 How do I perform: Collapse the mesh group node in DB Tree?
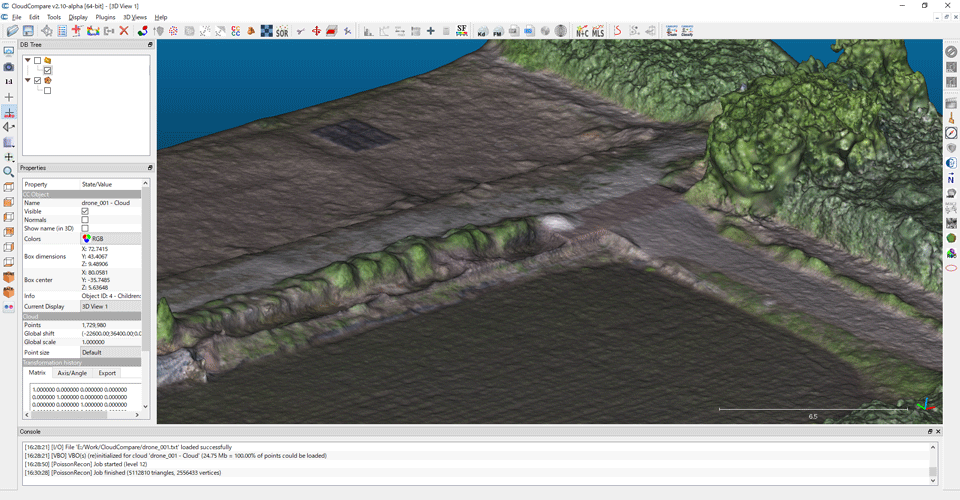[28, 80]
